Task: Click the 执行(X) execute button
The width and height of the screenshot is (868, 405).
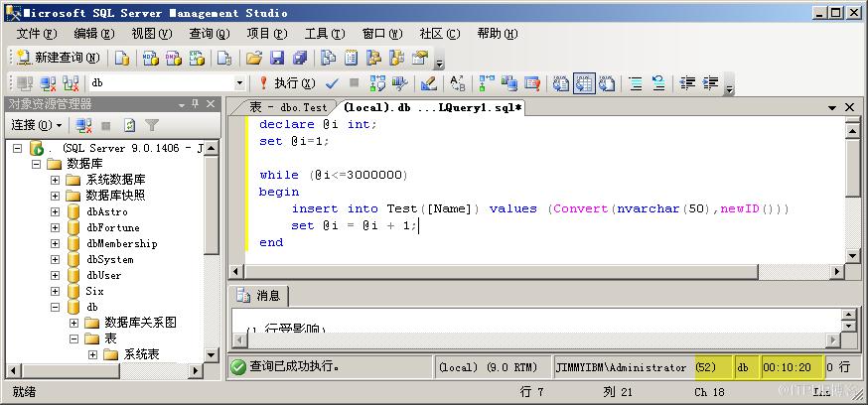Action: pyautogui.click(x=288, y=83)
